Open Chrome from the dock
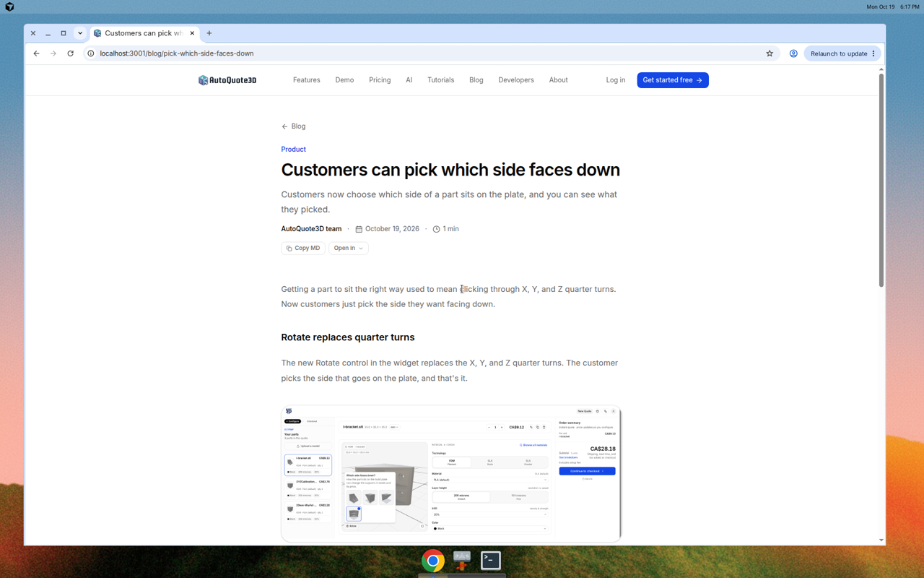The height and width of the screenshot is (578, 924). point(433,561)
